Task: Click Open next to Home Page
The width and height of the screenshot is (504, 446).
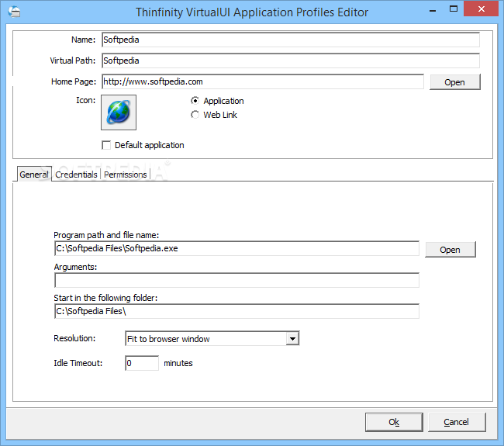Action: [x=455, y=82]
